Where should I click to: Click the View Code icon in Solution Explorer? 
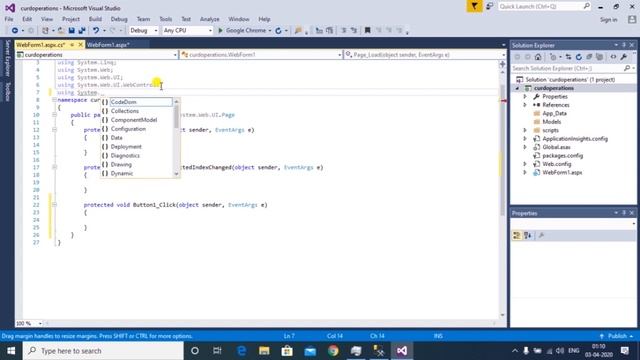point(613,57)
